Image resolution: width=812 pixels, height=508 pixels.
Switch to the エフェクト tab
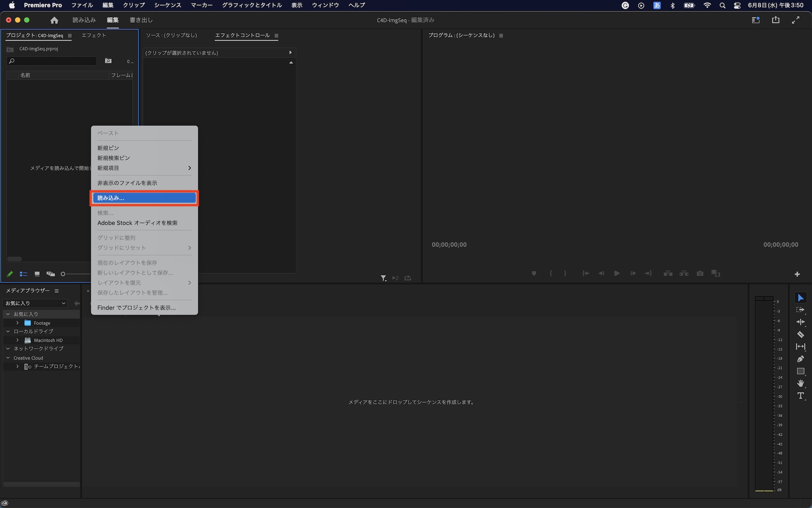[94, 35]
